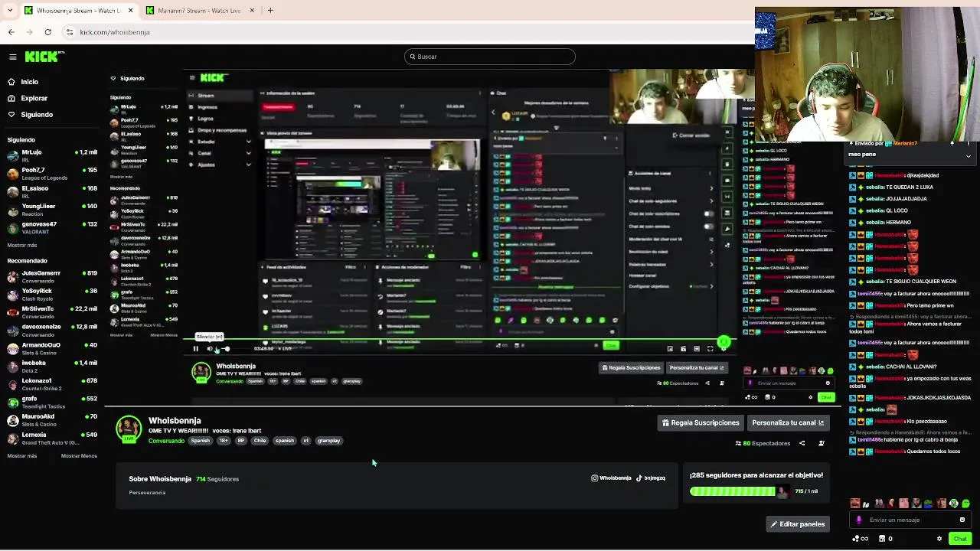The height and width of the screenshot is (551, 980).
Task: Open ArmandoOuO's Slots & Casino channel
Action: click(x=52, y=348)
